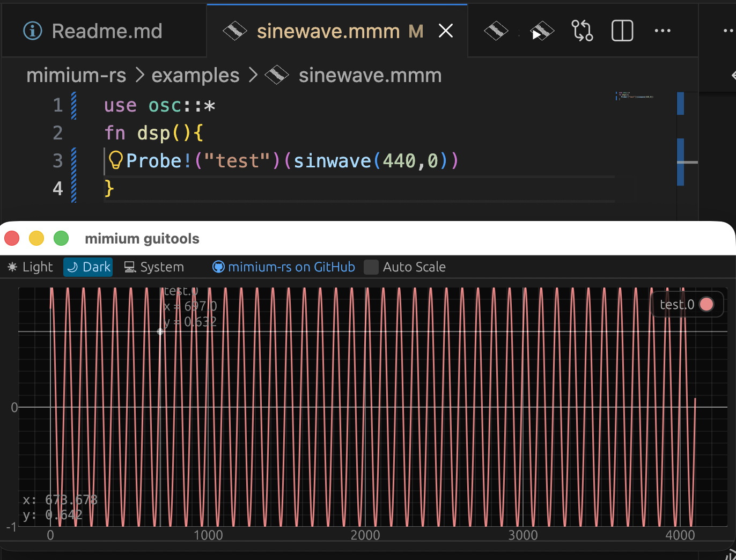Click the mimium run icon with play arrow

[541, 31]
